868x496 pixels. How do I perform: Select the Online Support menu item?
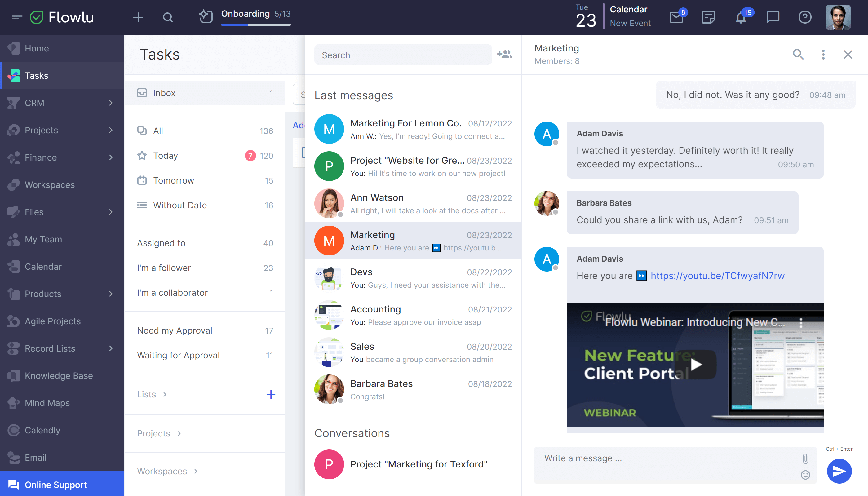coord(55,485)
